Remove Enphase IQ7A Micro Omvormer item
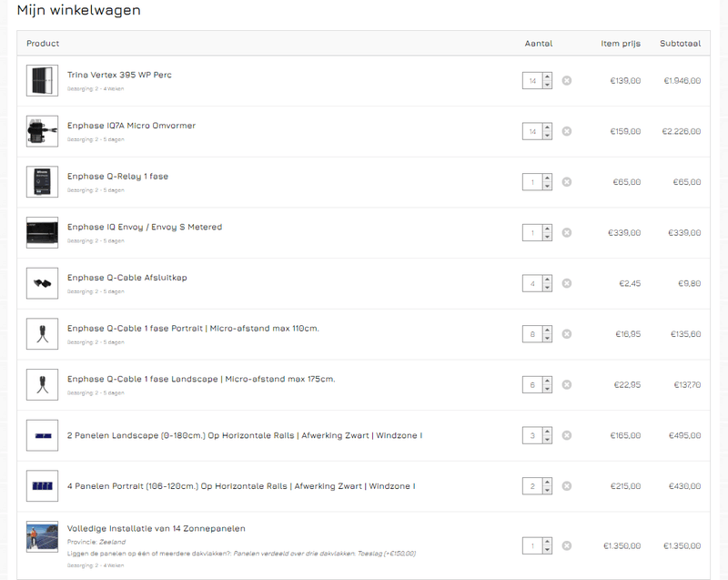 (566, 131)
